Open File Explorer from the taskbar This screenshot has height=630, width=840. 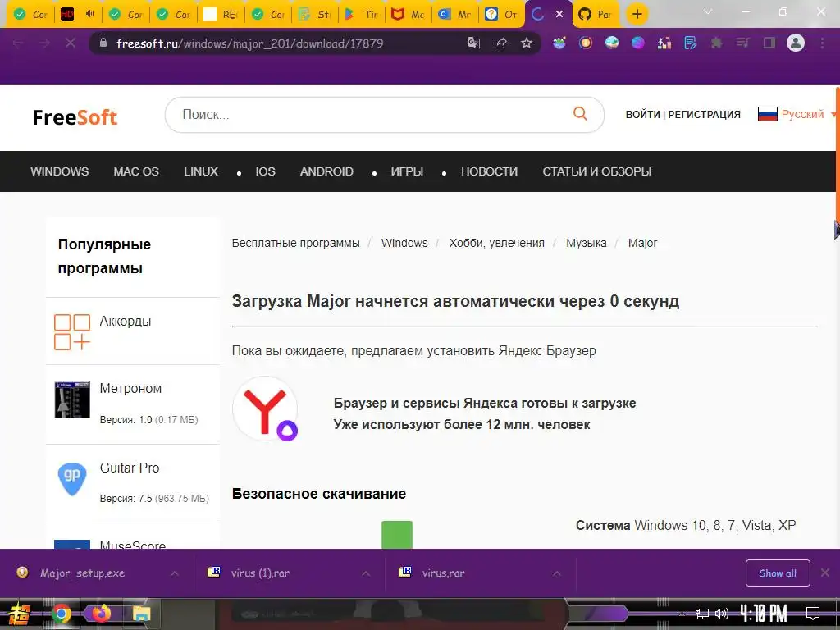(141, 614)
